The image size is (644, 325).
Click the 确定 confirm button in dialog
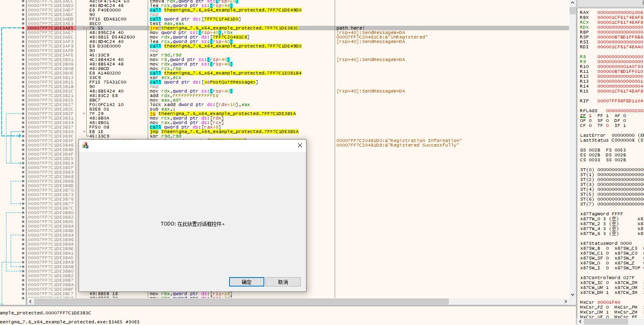click(x=246, y=282)
